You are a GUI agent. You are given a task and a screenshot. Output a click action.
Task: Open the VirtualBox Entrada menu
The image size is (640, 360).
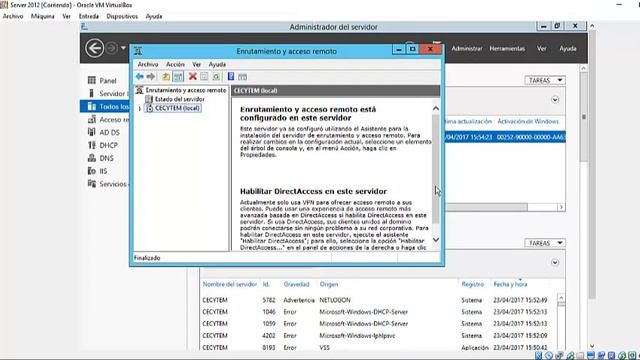[89, 16]
